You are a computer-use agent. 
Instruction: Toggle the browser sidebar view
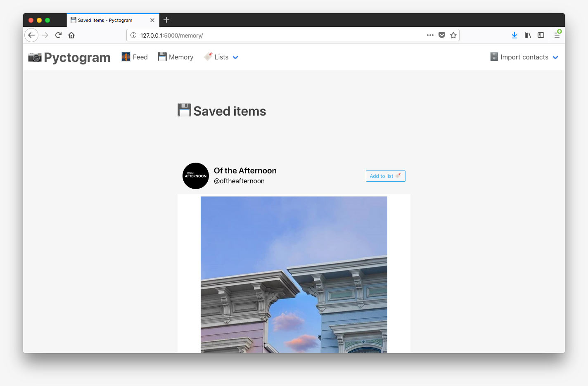click(541, 35)
